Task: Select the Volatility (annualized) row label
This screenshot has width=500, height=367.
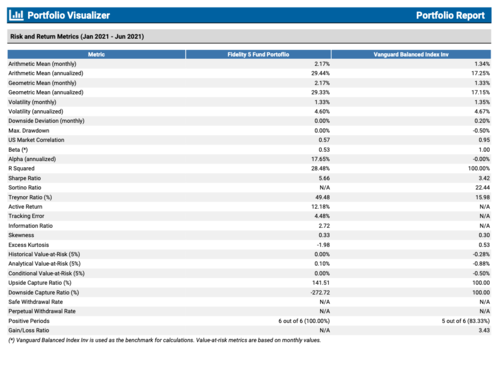Action: click(x=36, y=111)
